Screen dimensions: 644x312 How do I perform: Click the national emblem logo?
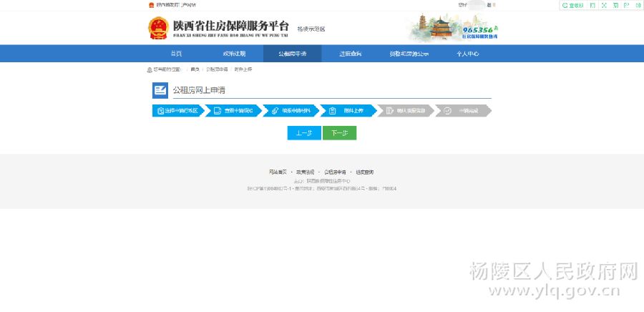157,29
